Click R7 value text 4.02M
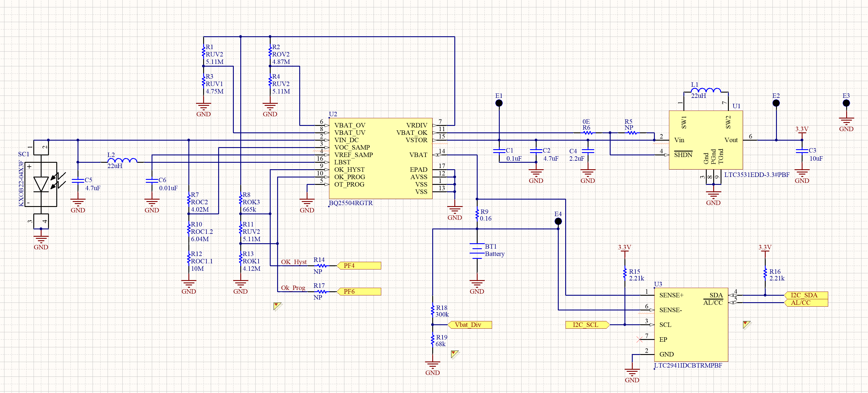Screen dimensions: 868x393 (x=200, y=210)
